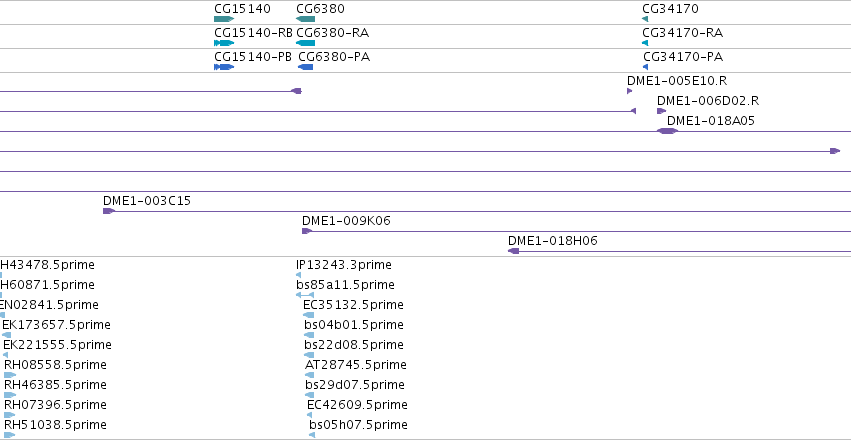Screen dimensions: 851x440
Task: Click the CG6380-PA label text
Action: (334, 57)
